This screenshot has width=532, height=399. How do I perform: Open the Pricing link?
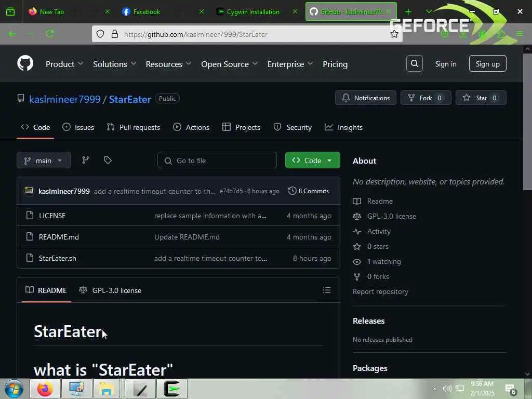coord(335,64)
